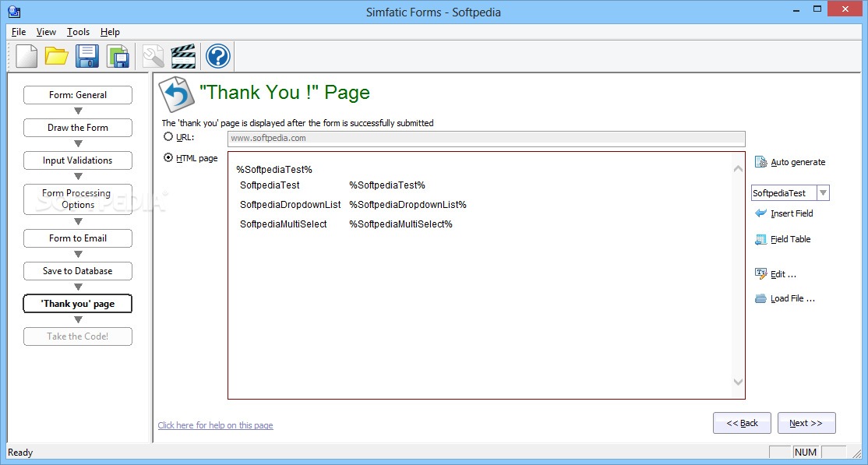Image resolution: width=868 pixels, height=465 pixels.
Task: Click the Next >> button
Action: tap(806, 423)
